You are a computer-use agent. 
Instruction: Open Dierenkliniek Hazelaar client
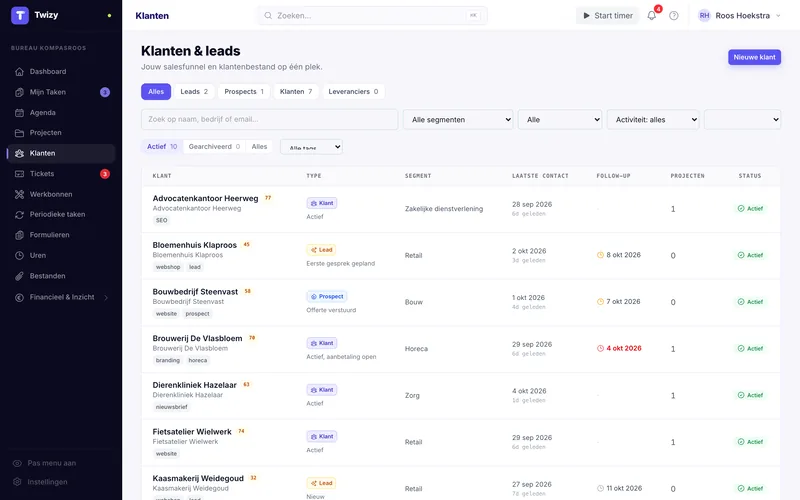[x=195, y=385]
